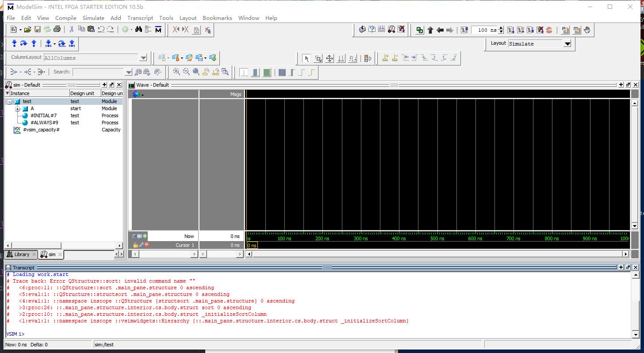The image size is (644, 353).
Task: Close the sim tab with its X
Action: tap(60, 254)
